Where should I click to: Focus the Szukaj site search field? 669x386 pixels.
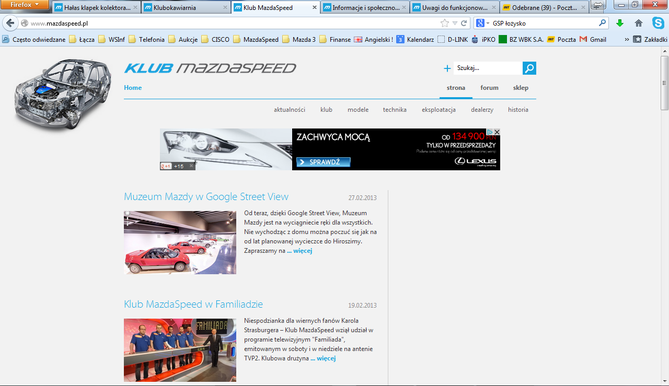[488, 68]
